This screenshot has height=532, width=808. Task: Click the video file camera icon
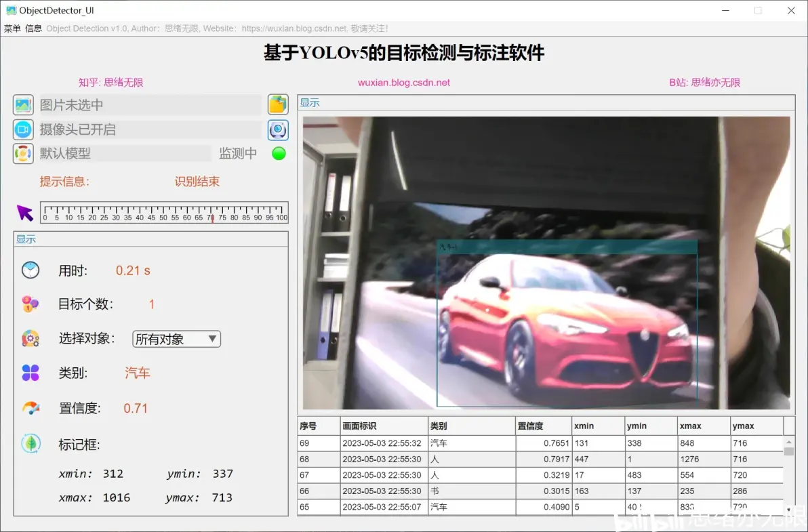tap(278, 130)
